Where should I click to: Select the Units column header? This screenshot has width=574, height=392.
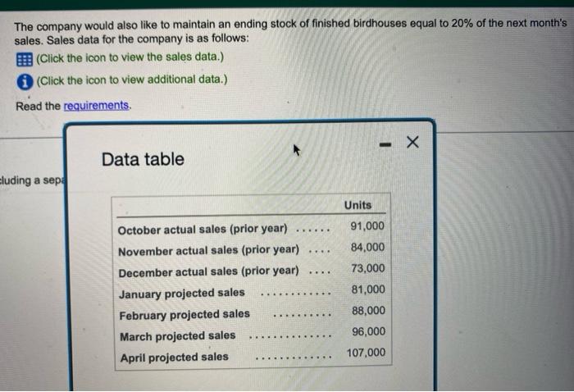point(358,205)
